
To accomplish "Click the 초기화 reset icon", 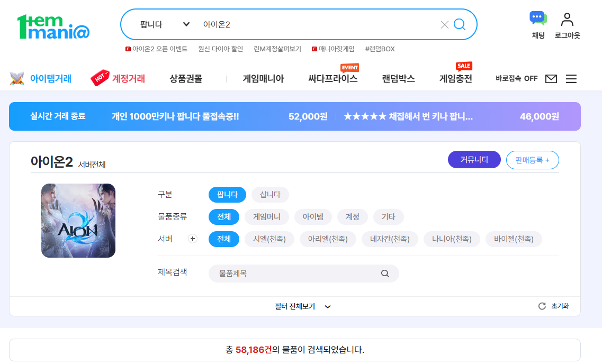I will coord(542,306).
